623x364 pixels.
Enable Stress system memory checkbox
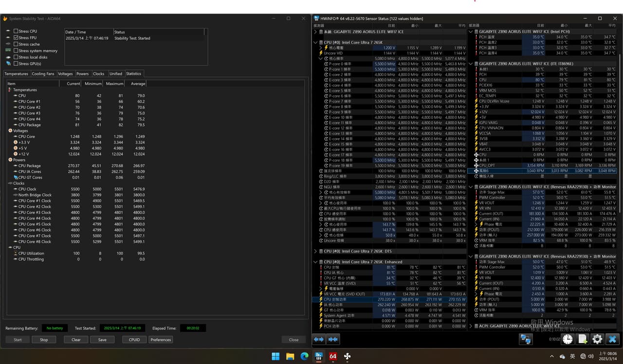16,51
